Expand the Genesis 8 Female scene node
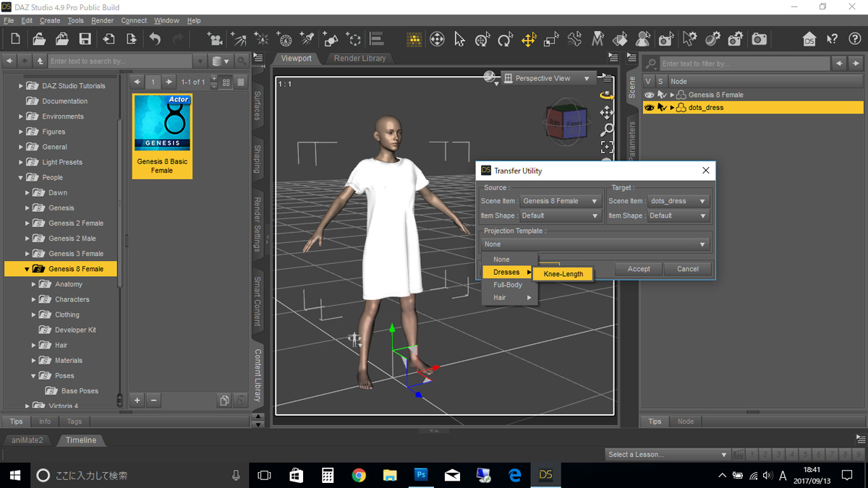The height and width of the screenshot is (488, 868). pyautogui.click(x=672, y=95)
